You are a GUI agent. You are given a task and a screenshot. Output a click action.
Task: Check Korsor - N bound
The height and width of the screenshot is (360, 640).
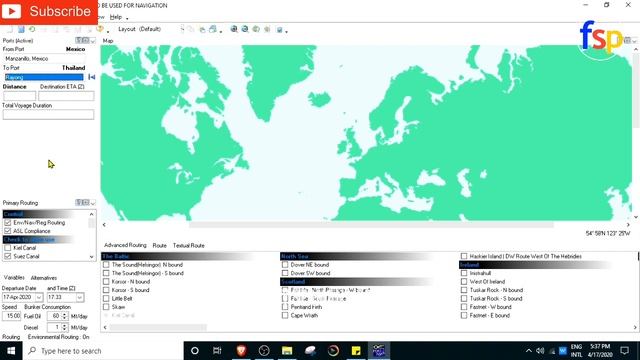[x=106, y=282]
